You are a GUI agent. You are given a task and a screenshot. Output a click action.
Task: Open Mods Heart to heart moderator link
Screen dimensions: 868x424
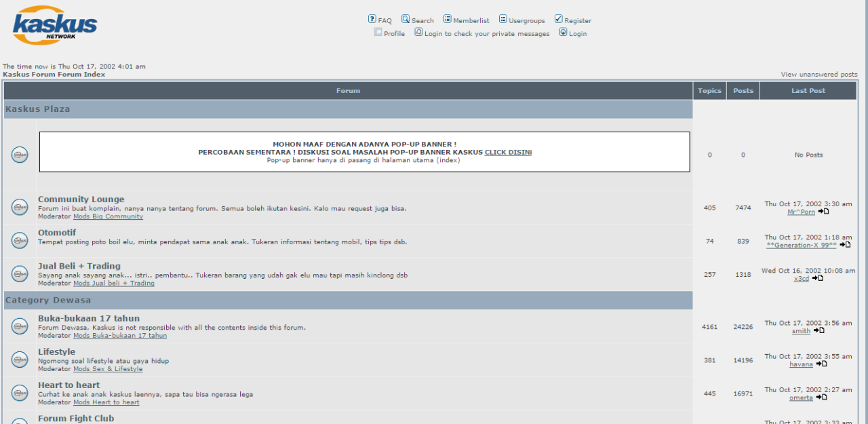pyautogui.click(x=106, y=402)
